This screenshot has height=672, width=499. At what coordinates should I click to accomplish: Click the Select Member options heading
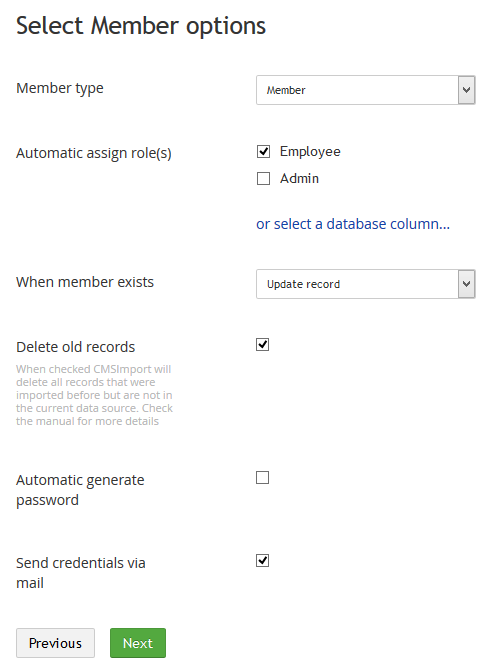(x=141, y=26)
